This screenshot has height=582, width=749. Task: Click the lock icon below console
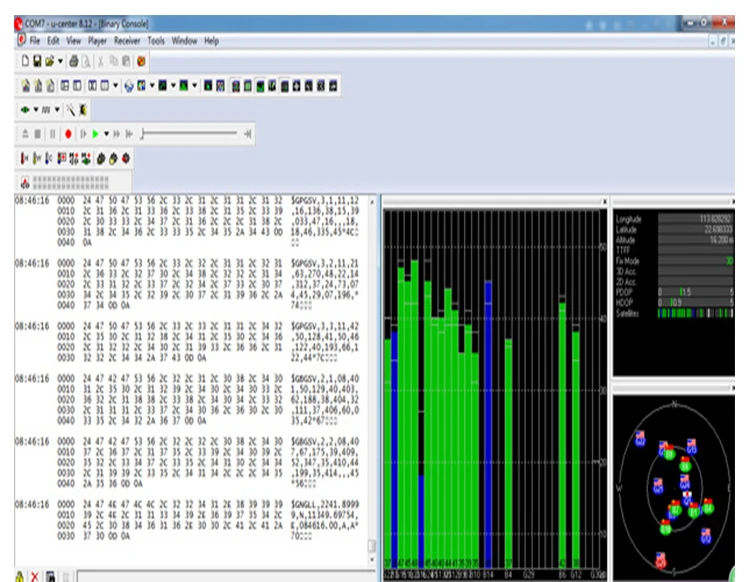(x=20, y=577)
